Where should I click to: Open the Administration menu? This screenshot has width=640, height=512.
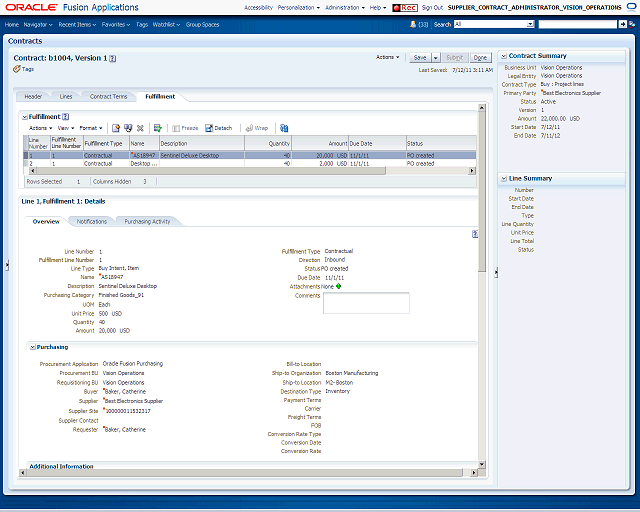(345, 8)
